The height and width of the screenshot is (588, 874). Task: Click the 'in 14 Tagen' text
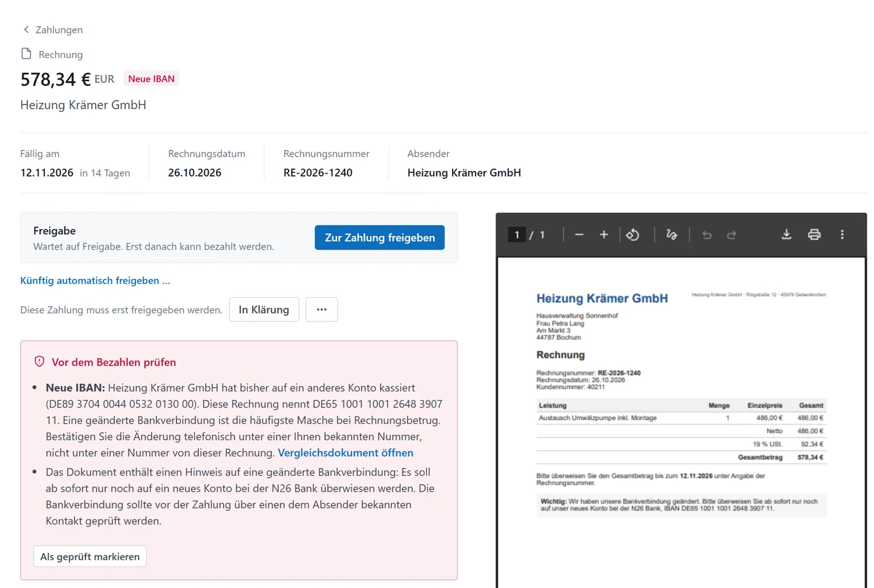point(105,173)
